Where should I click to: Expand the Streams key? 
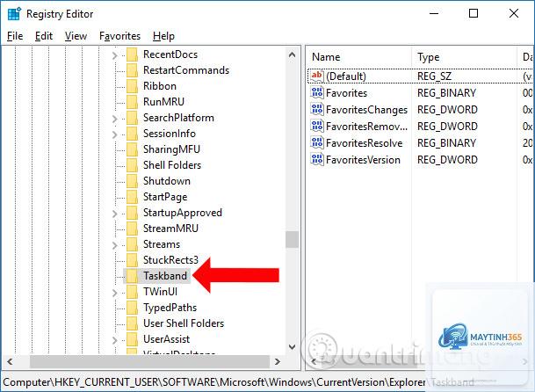point(114,245)
